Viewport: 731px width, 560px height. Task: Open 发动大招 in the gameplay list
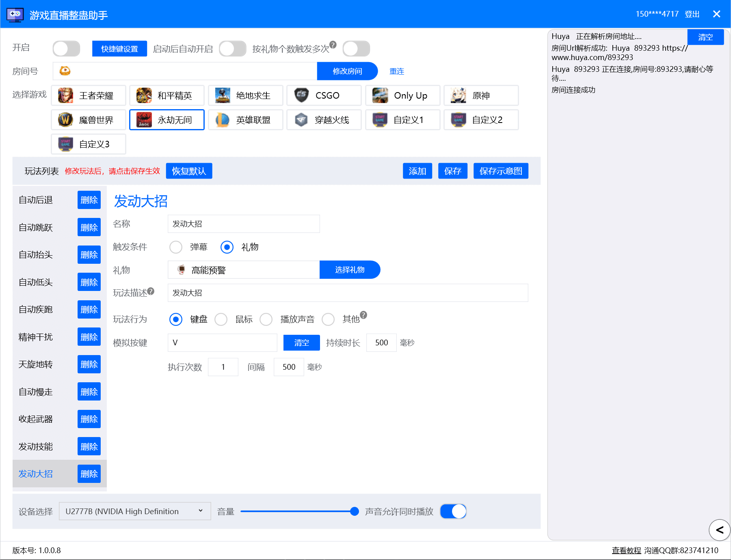36,474
